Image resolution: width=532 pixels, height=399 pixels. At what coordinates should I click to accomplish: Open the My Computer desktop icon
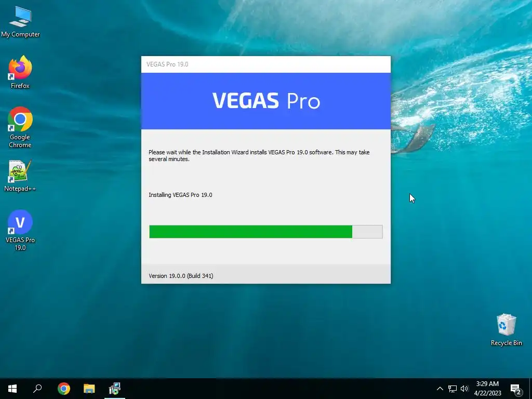tap(20, 22)
